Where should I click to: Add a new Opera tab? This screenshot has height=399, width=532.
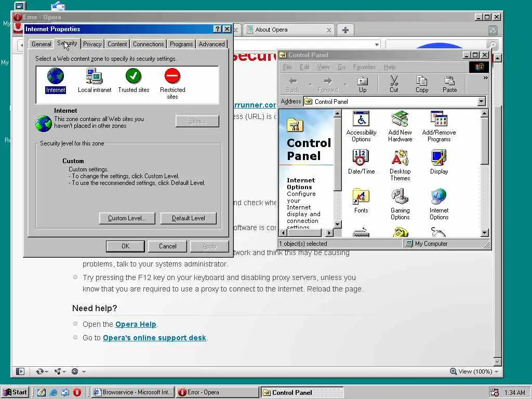(345, 30)
